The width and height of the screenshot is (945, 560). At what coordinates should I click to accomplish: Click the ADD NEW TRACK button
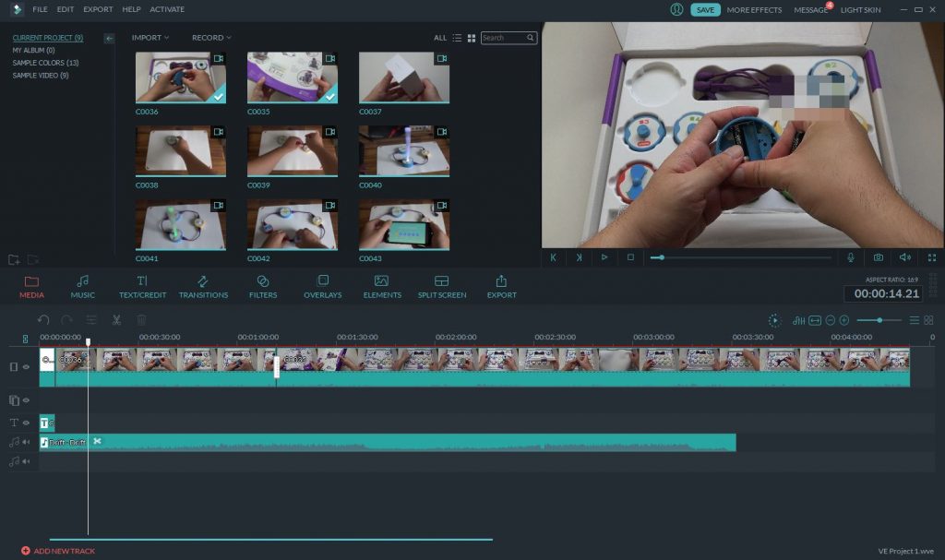(60, 551)
